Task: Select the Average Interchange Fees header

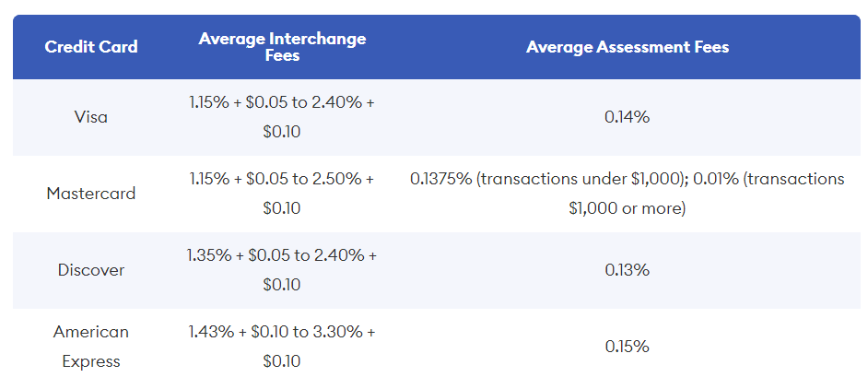Action: (x=282, y=46)
